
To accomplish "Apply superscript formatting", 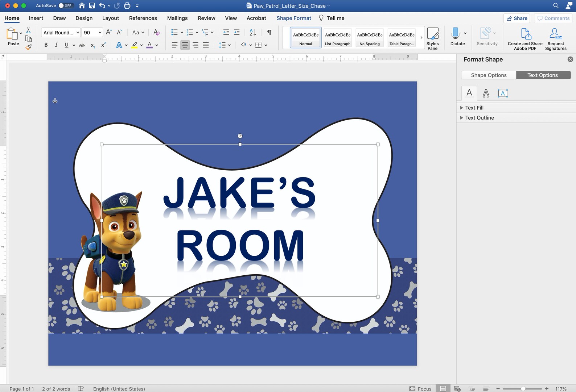I will (103, 45).
